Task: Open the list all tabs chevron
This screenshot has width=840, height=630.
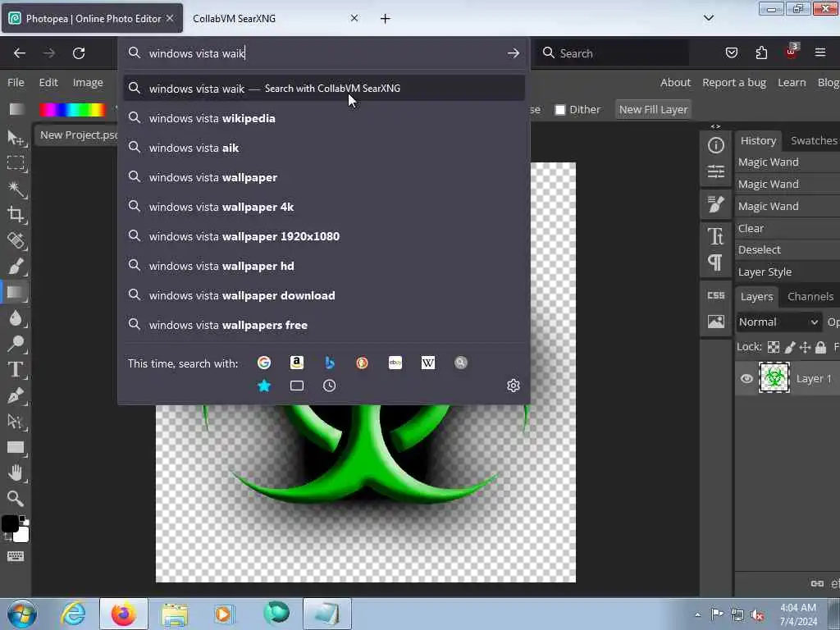Action: tap(709, 18)
